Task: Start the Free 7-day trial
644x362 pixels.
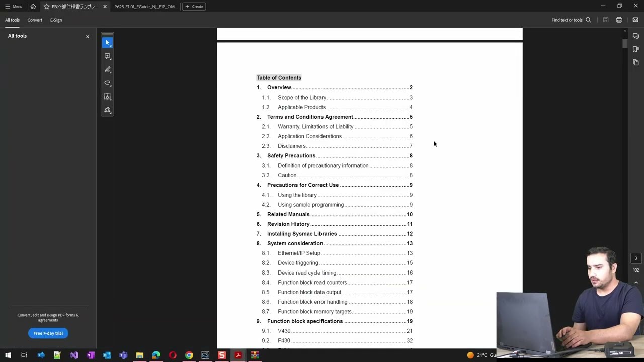Action: [48, 333]
